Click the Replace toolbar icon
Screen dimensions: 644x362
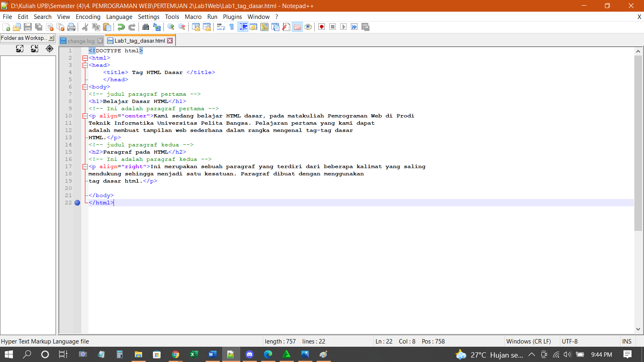tap(157, 27)
